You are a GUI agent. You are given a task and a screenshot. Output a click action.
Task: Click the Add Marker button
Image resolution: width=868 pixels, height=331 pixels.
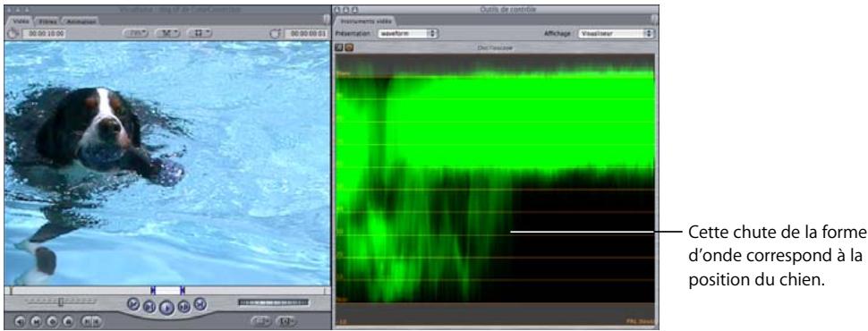[69, 320]
